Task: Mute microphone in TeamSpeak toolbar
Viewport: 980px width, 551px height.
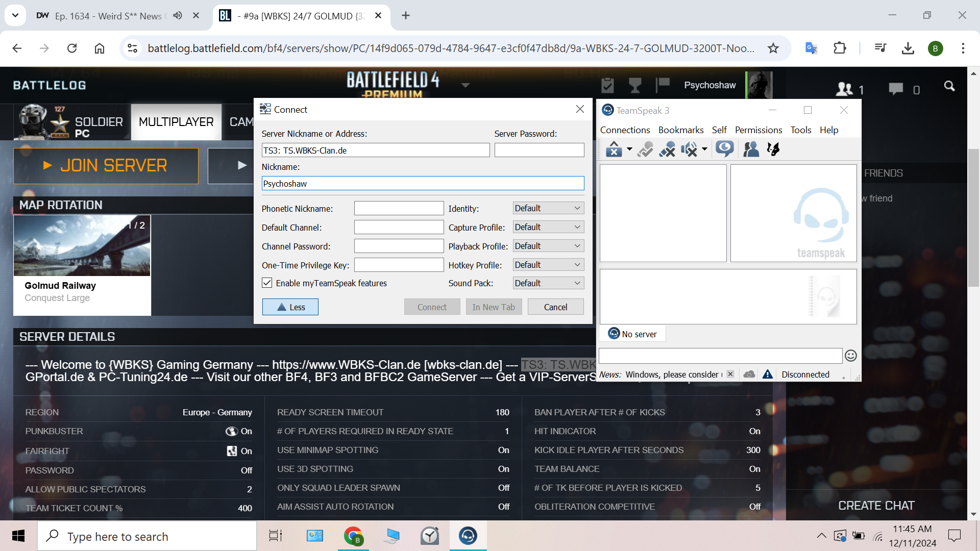Action: 667,149
